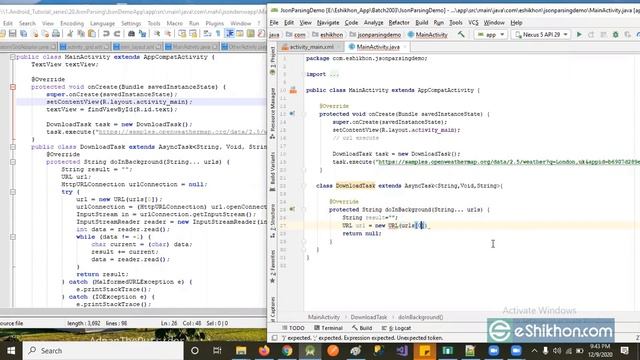Screen dimensions: 640x360
Task: Open Plugins menu in Notepad++
Action: (x=215, y=24)
